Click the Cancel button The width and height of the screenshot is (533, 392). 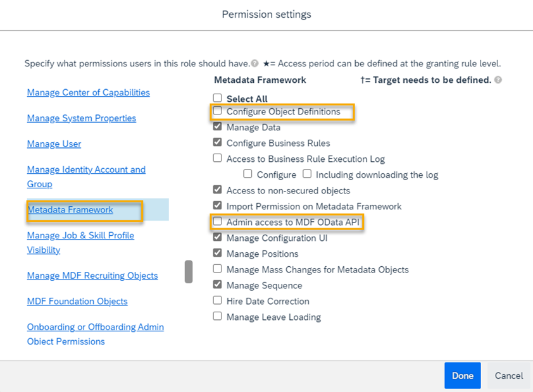(x=509, y=376)
